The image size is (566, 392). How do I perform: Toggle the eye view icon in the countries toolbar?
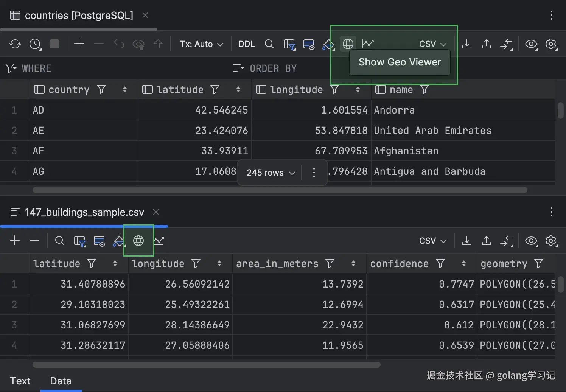[x=531, y=44]
